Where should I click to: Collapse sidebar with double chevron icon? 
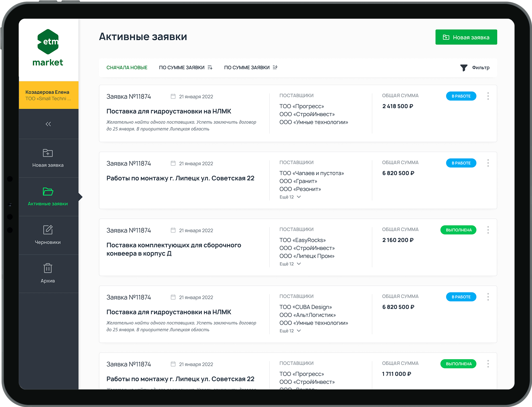pos(48,124)
